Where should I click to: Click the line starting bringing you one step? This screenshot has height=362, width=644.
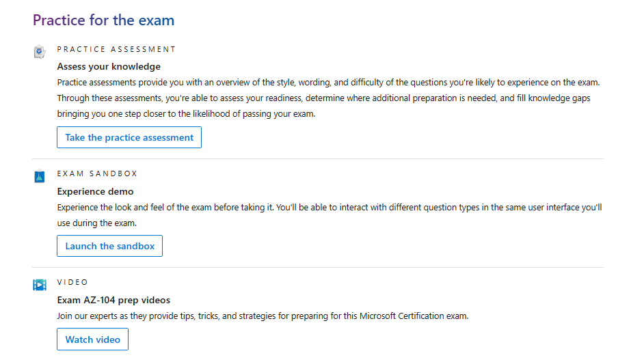click(186, 113)
